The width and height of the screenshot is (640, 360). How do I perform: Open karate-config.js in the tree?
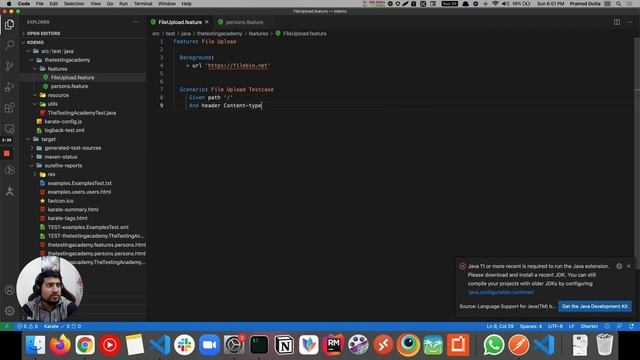coord(63,122)
